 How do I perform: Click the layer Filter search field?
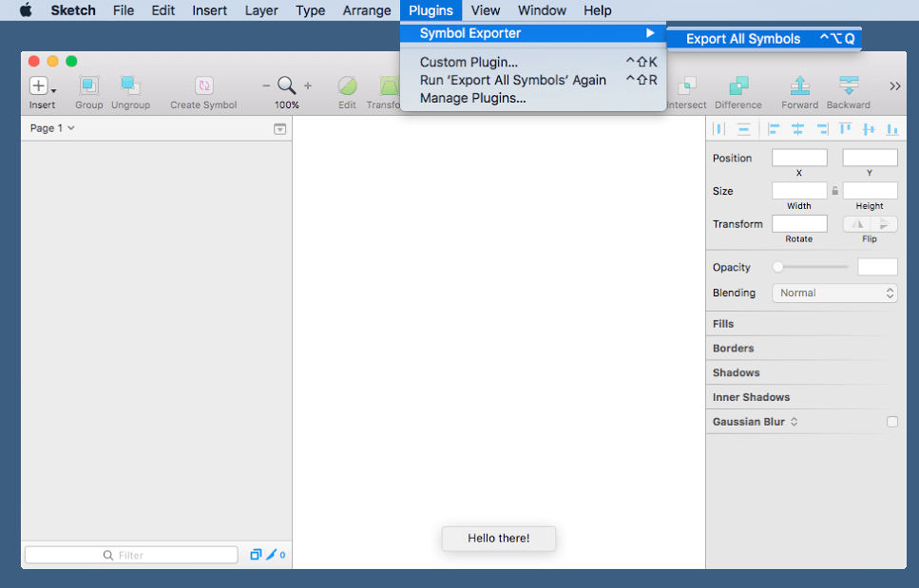131,555
